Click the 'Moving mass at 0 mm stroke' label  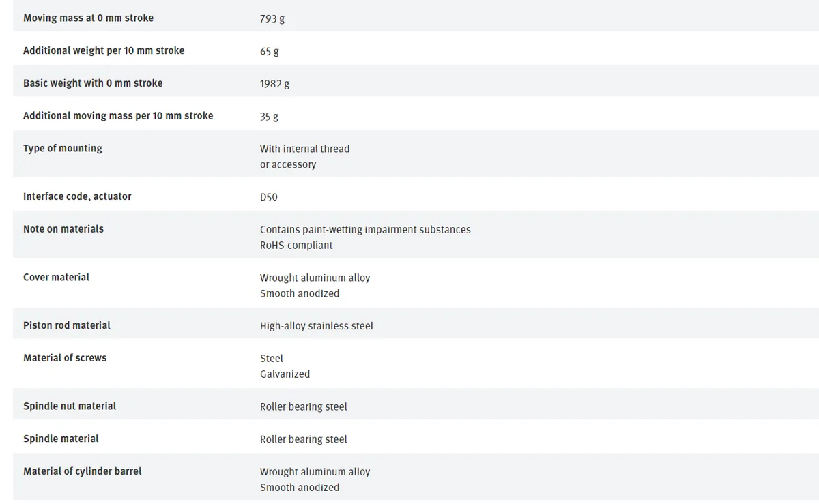point(88,18)
